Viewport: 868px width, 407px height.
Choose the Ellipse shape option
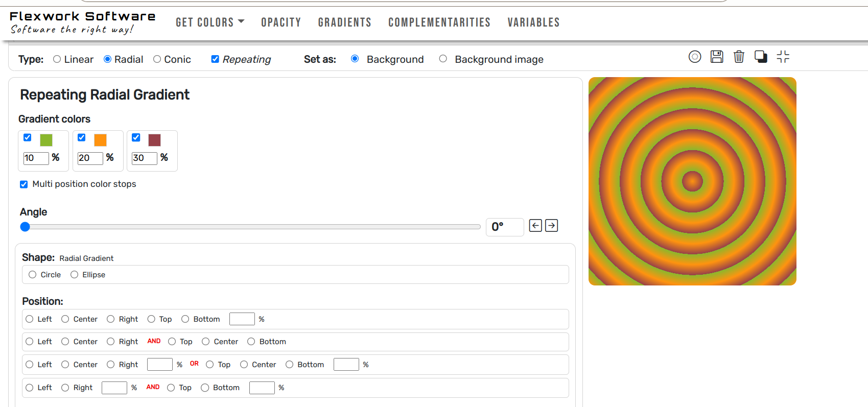74,275
